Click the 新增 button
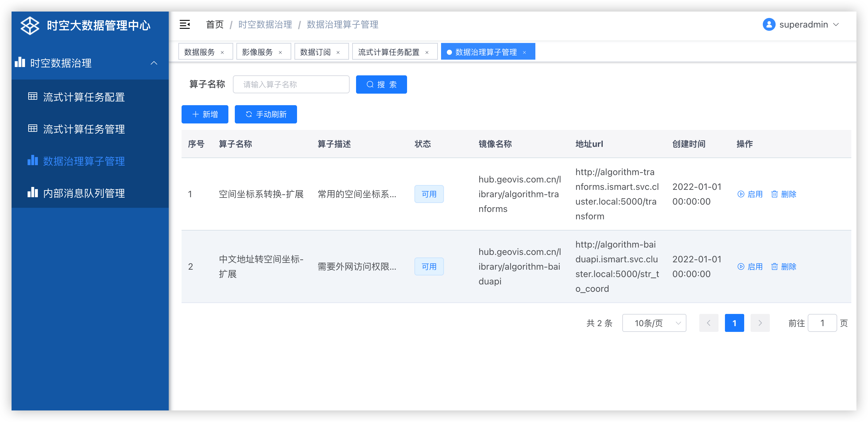 [x=205, y=114]
